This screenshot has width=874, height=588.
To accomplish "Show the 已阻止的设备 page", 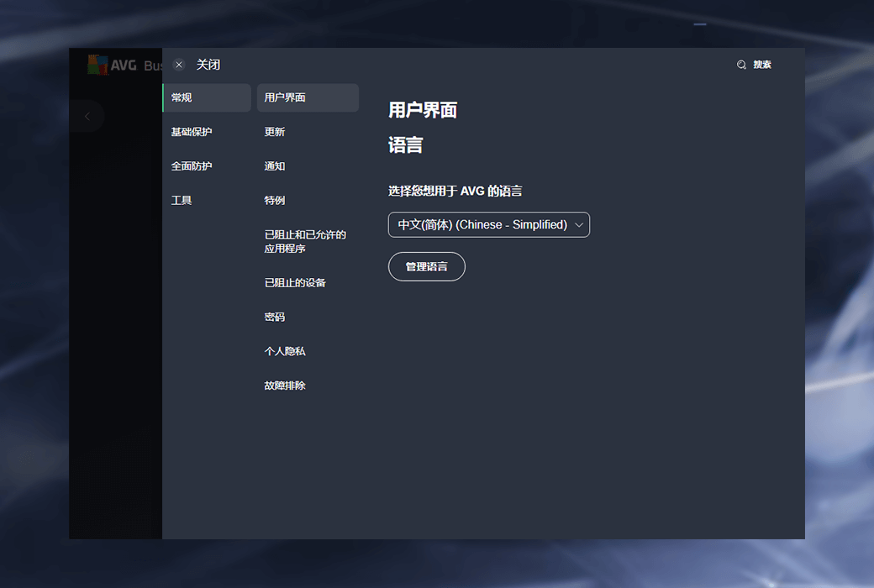I will click(295, 283).
